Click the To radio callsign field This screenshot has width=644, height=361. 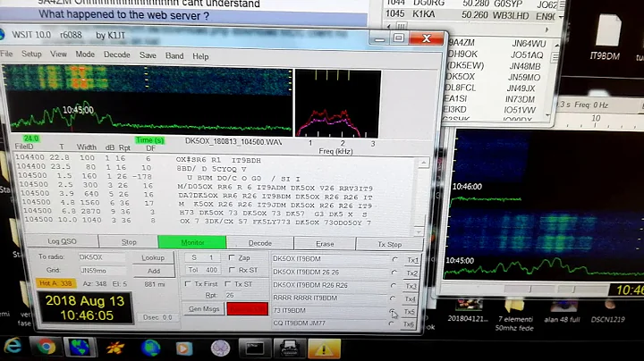pos(102,256)
